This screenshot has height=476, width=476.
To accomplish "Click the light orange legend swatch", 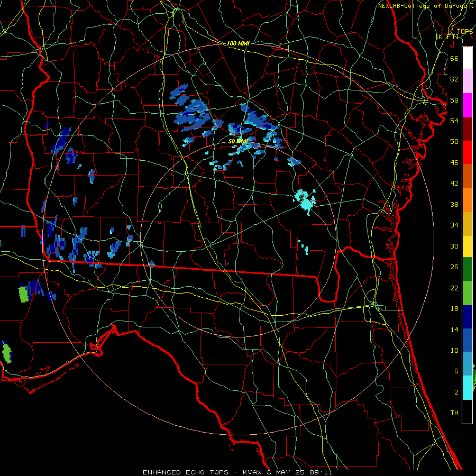I will [x=467, y=199].
